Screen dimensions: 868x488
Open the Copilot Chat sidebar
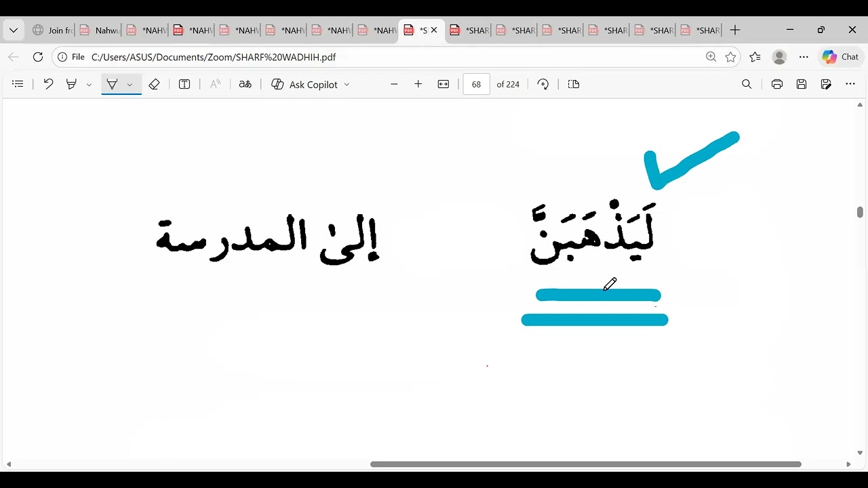[x=840, y=57]
